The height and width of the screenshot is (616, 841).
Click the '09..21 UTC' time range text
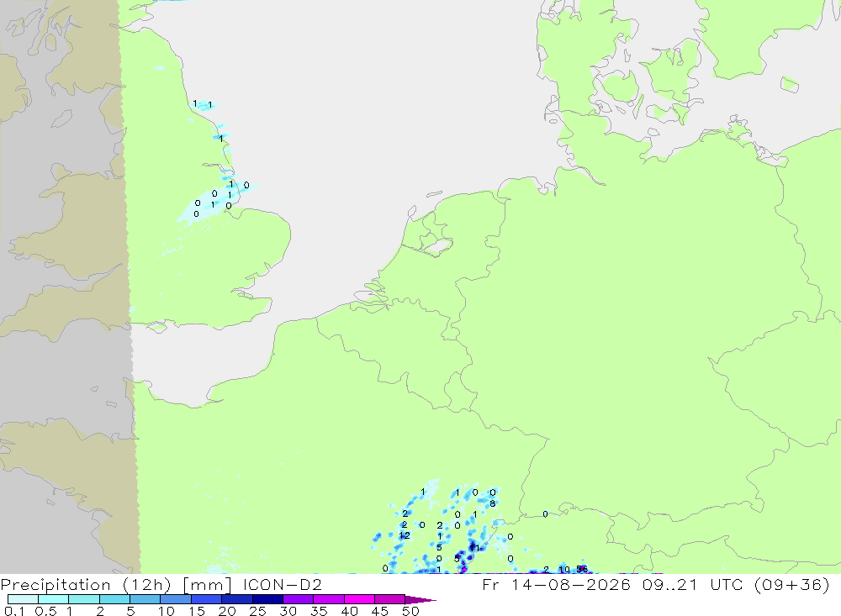(693, 584)
